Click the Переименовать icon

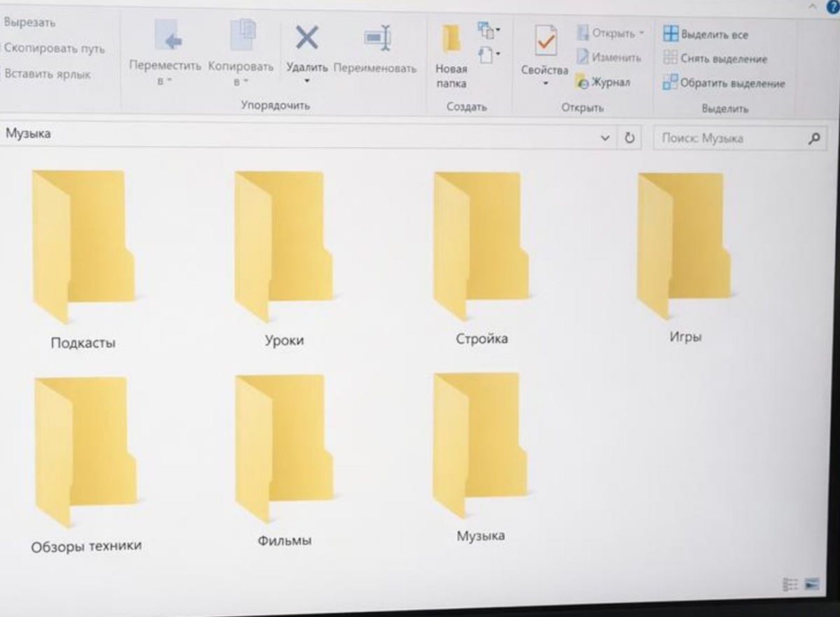(377, 38)
